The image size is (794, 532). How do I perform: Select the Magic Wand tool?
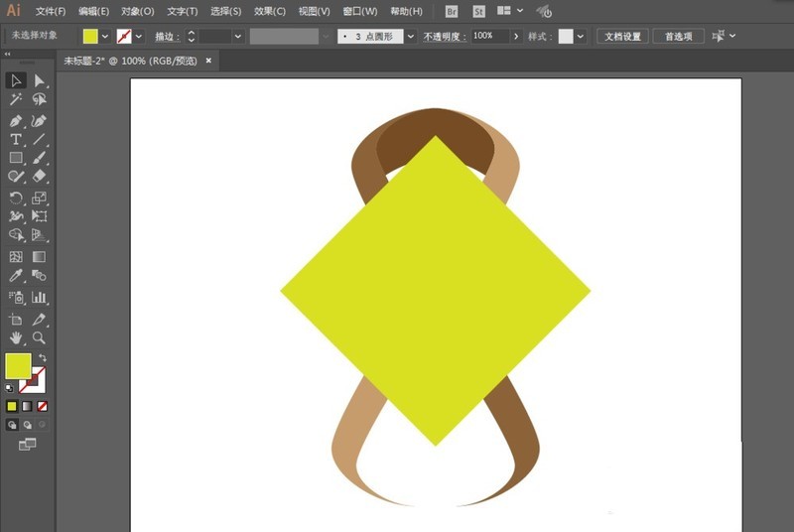click(16, 100)
